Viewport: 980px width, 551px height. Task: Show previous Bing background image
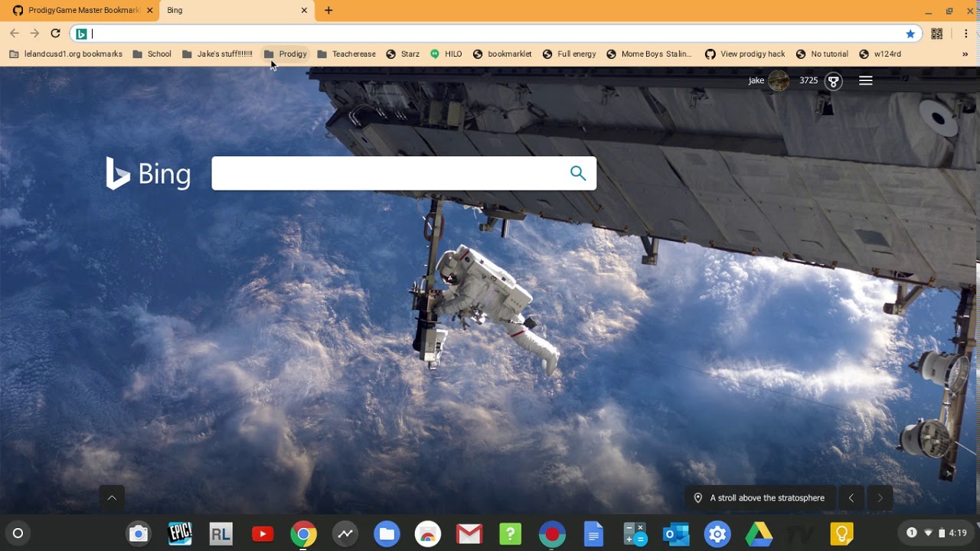[851, 497]
